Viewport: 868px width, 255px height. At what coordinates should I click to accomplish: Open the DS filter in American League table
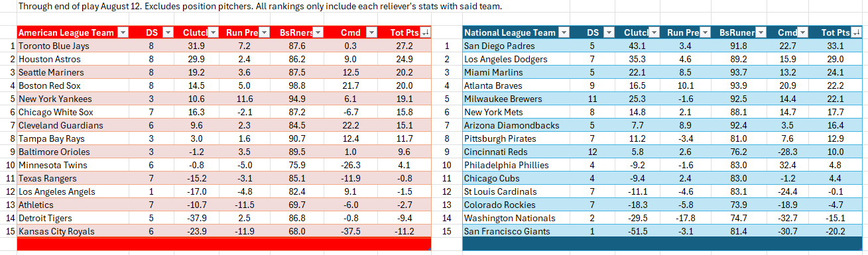click(168, 32)
